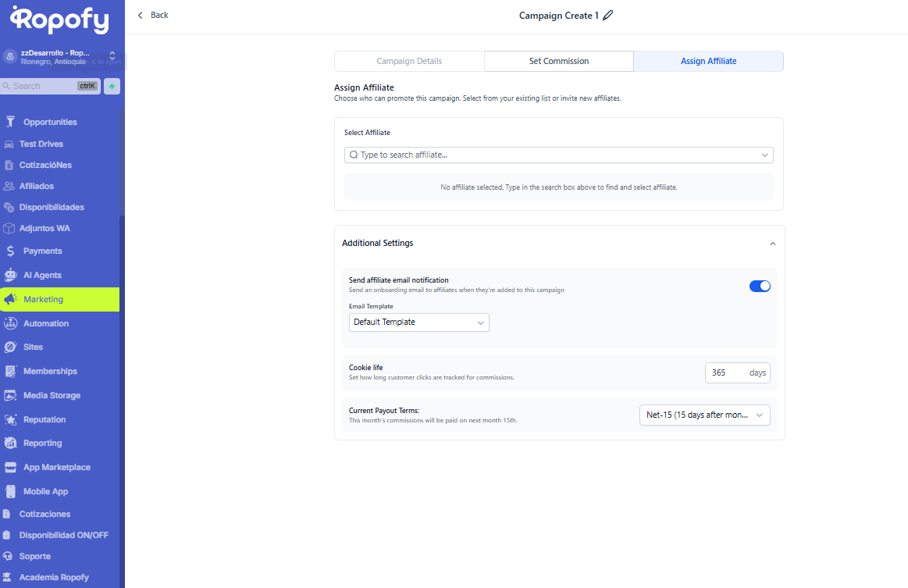Switch to the Set Commission tab
The image size is (908, 588).
[559, 61]
